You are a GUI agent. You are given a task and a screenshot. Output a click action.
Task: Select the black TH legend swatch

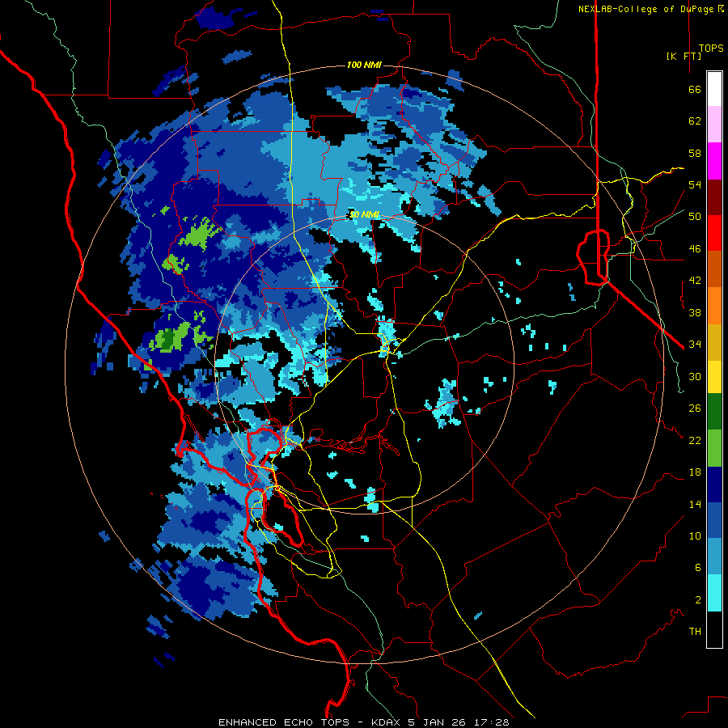tap(714, 629)
